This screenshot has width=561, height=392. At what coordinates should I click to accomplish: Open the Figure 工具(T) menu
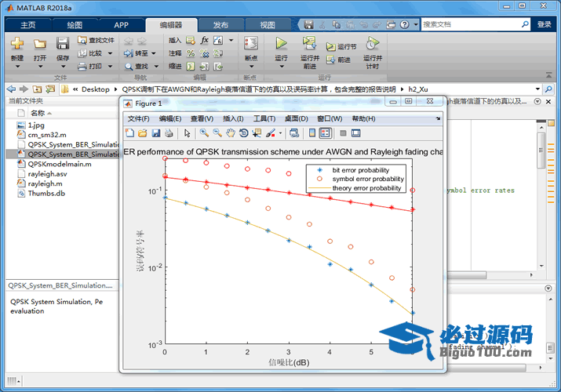tap(264, 118)
